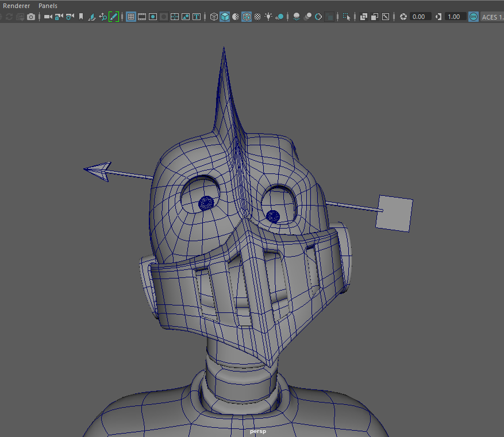504x437 pixels.
Task: Click the Exposure aperture icon
Action: [403, 17]
